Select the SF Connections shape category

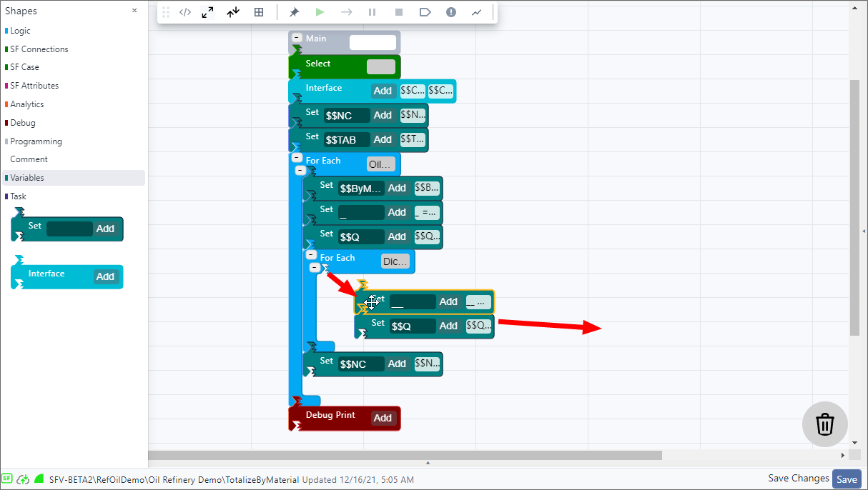39,49
